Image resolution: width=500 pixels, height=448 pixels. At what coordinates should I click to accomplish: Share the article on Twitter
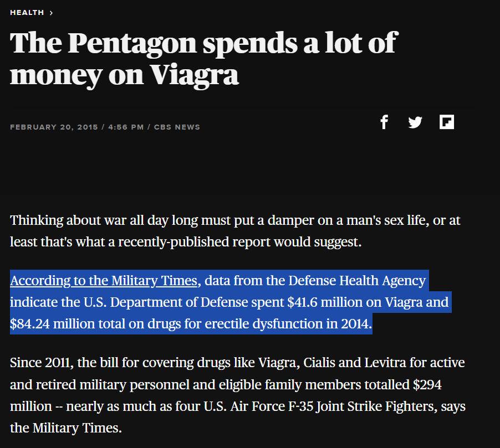[x=415, y=122]
